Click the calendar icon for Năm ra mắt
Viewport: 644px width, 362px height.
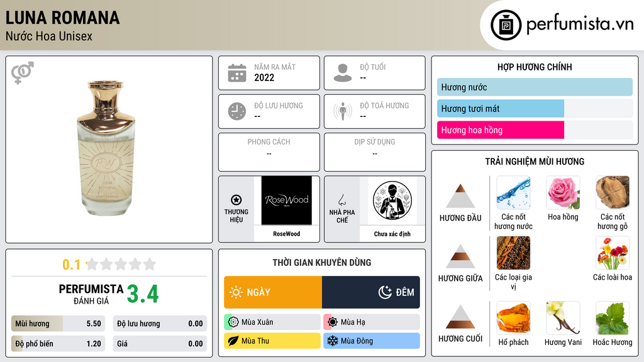coord(237,73)
